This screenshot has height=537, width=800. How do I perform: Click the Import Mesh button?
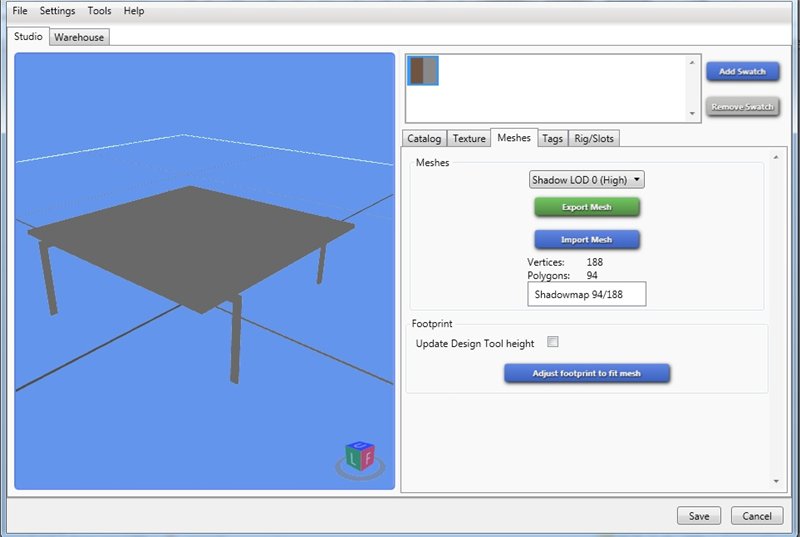[x=587, y=240]
